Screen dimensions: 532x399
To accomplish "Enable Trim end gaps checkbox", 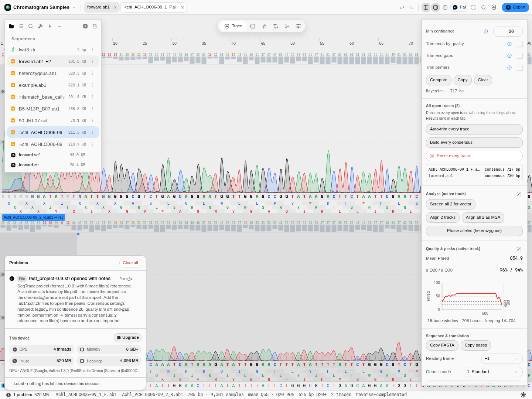I will 520,56.
